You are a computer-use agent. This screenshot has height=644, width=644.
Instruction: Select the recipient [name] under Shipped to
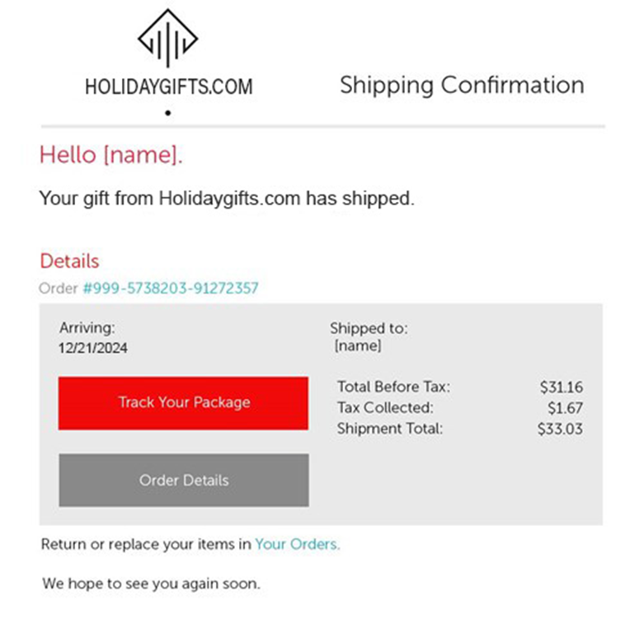(x=358, y=346)
